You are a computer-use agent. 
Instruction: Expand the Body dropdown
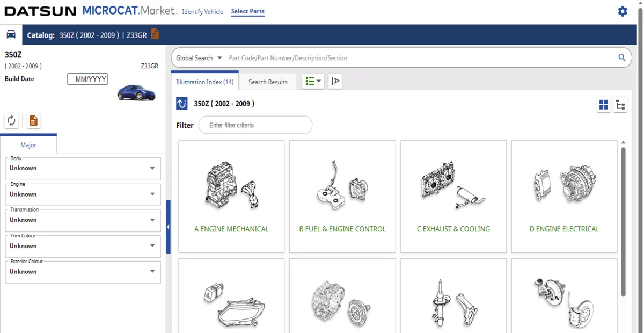coord(83,169)
